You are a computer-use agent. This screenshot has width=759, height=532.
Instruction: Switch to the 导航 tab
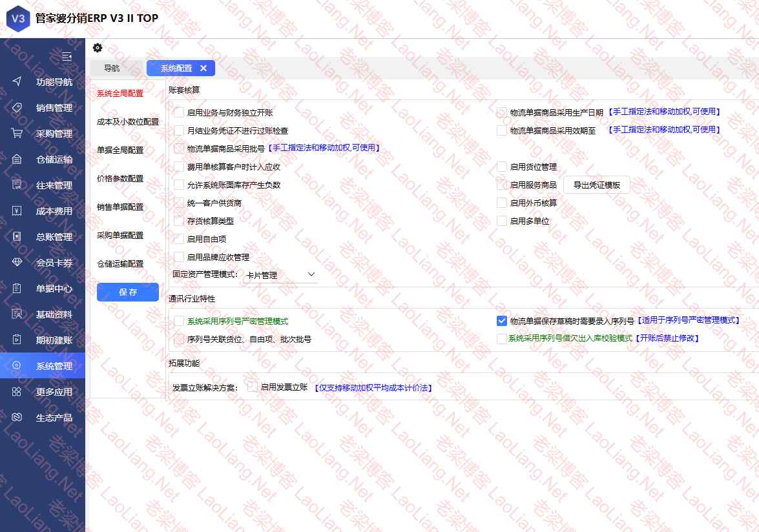(x=112, y=68)
